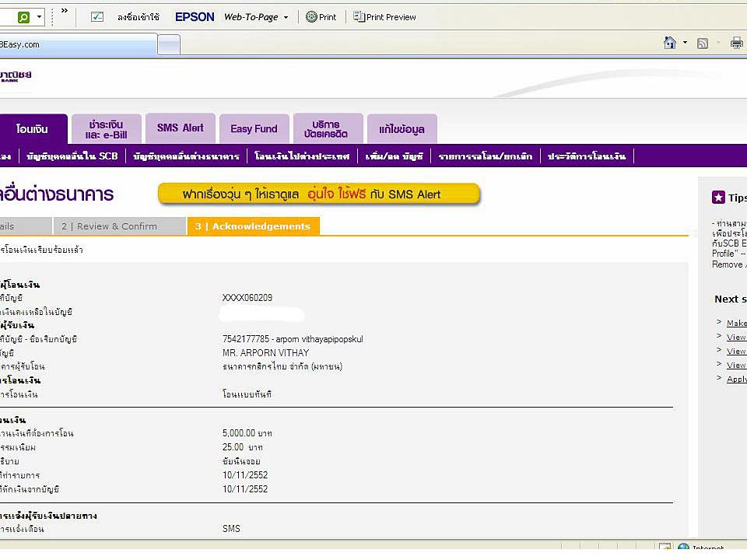This screenshot has width=747, height=560.
Task: Click the Print Preview icon
Action: tap(359, 17)
